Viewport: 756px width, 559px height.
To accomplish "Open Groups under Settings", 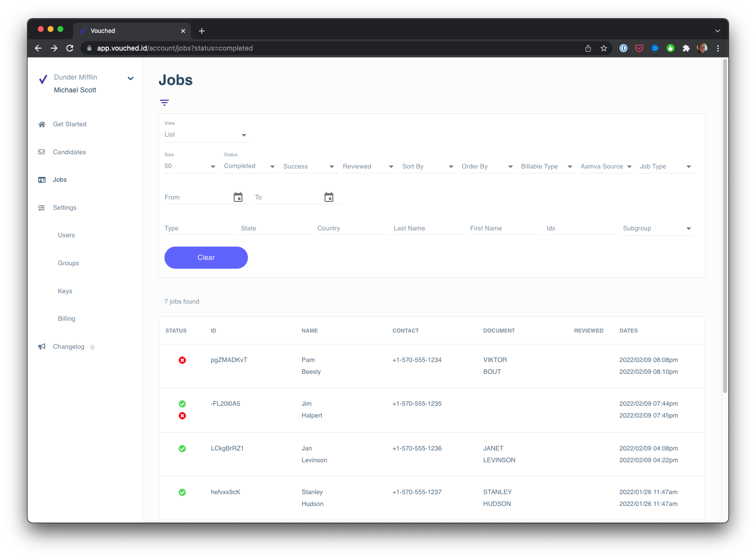I will pyautogui.click(x=68, y=263).
